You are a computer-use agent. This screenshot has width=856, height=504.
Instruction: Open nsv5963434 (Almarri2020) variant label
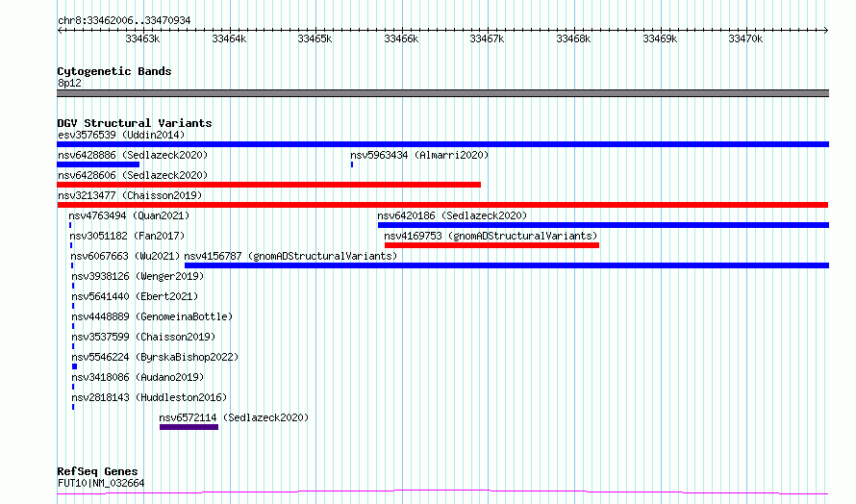tap(419, 155)
